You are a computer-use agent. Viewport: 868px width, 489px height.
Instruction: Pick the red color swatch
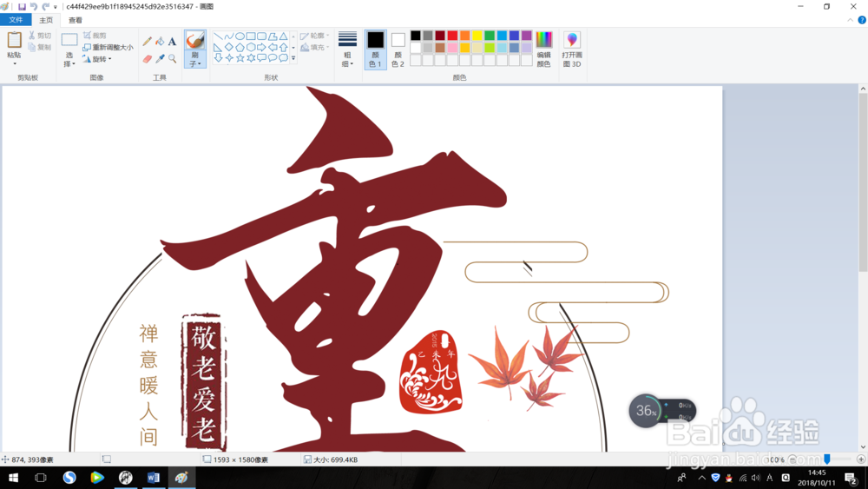452,36
